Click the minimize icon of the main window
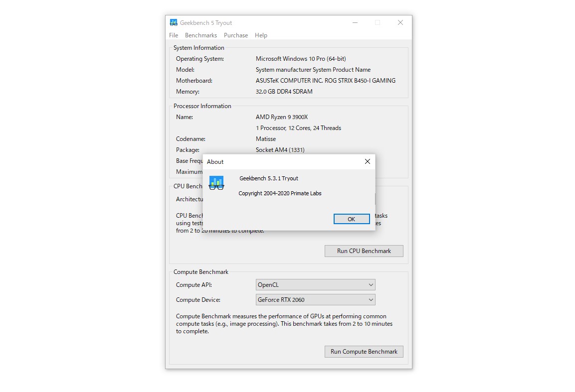575x392 pixels. point(355,22)
